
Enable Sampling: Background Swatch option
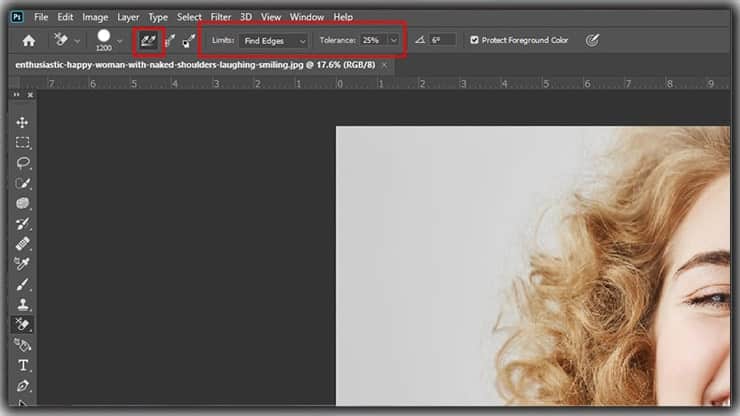(189, 40)
